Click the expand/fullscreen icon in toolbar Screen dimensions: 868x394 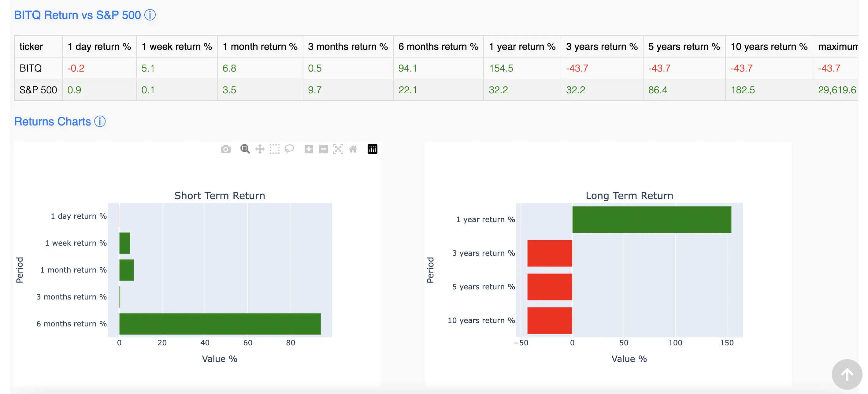(x=338, y=149)
